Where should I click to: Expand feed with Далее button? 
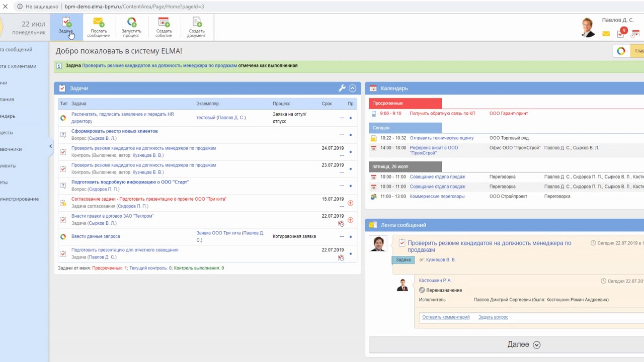pos(524,344)
